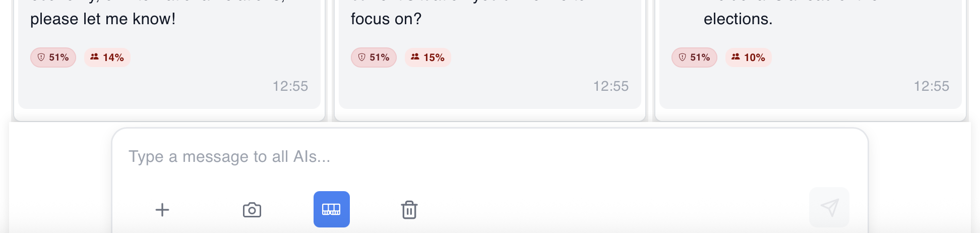Click shield 51% badge in middle card
The image size is (980, 233).
click(374, 57)
